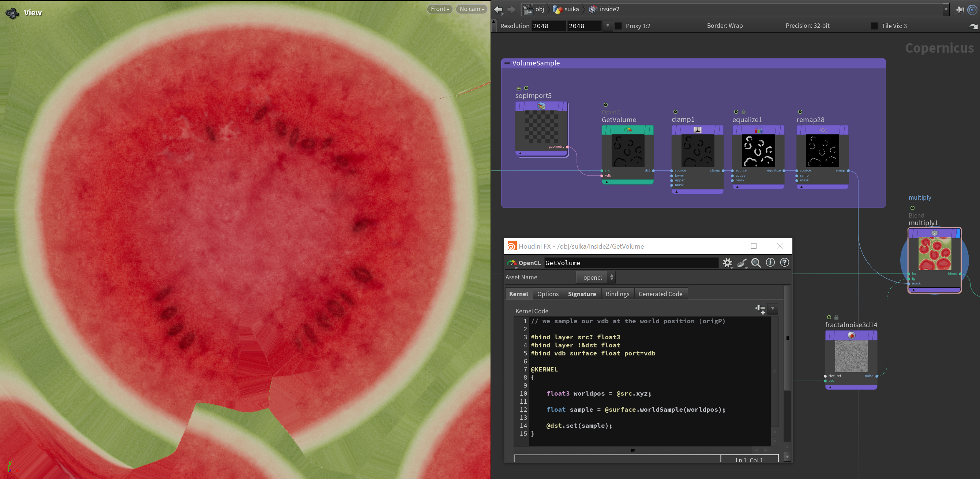The height and width of the screenshot is (479, 980).
Task: Toggle the Tile Vis: 3 checkbox
Action: click(x=874, y=26)
